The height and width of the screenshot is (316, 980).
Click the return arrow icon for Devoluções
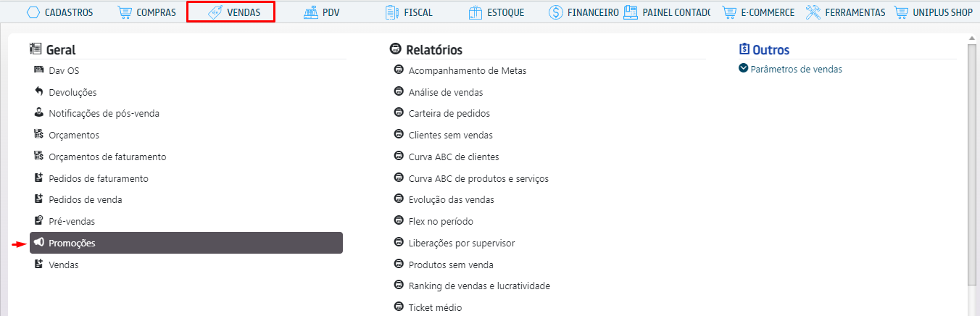(39, 92)
